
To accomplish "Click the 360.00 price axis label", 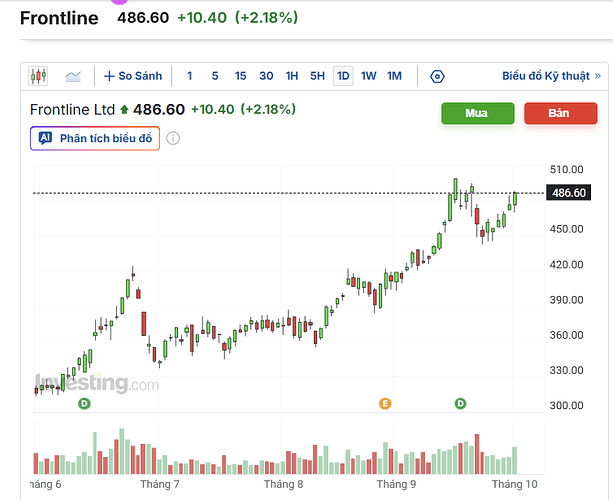I will pyautogui.click(x=566, y=335).
